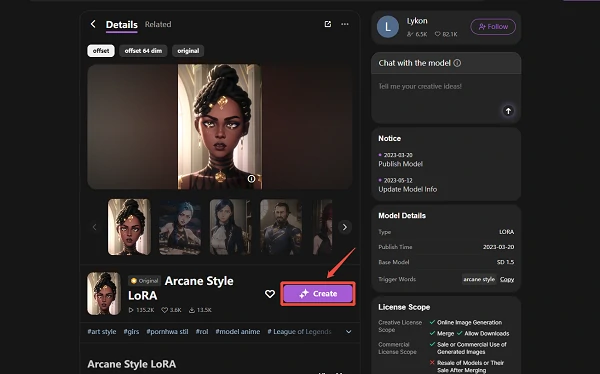Switch to the Related tab
600x374 pixels.
point(158,24)
